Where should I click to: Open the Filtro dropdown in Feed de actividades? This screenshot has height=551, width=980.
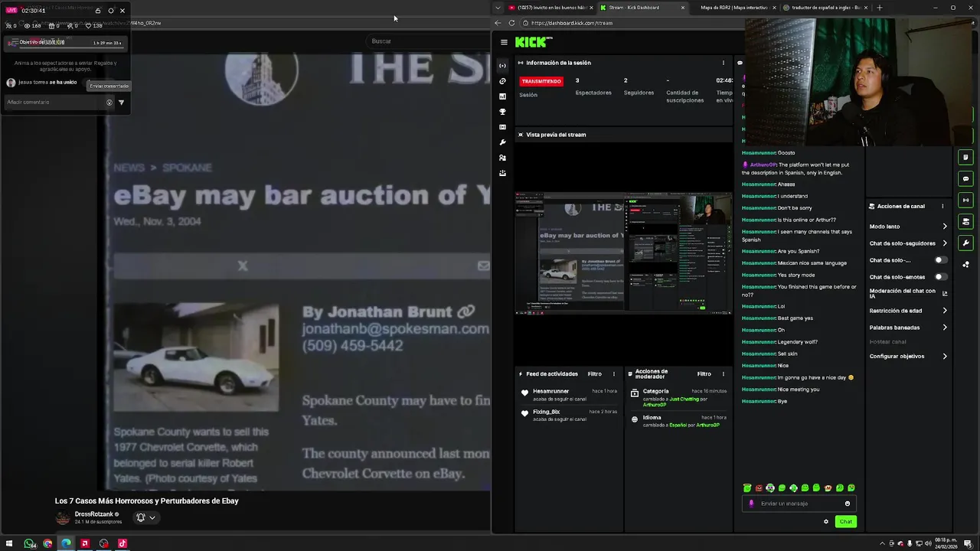(594, 374)
